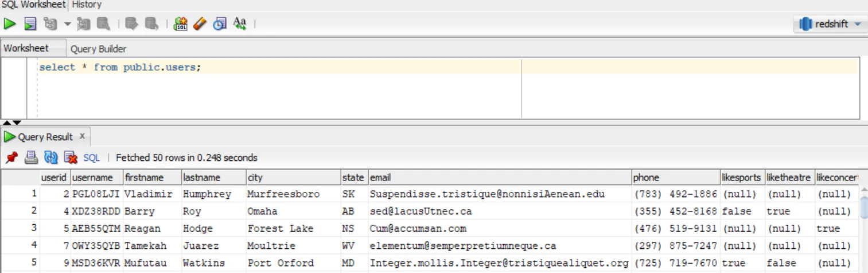868x273 pixels.
Task: Click the userid column header
Action: tap(55, 178)
